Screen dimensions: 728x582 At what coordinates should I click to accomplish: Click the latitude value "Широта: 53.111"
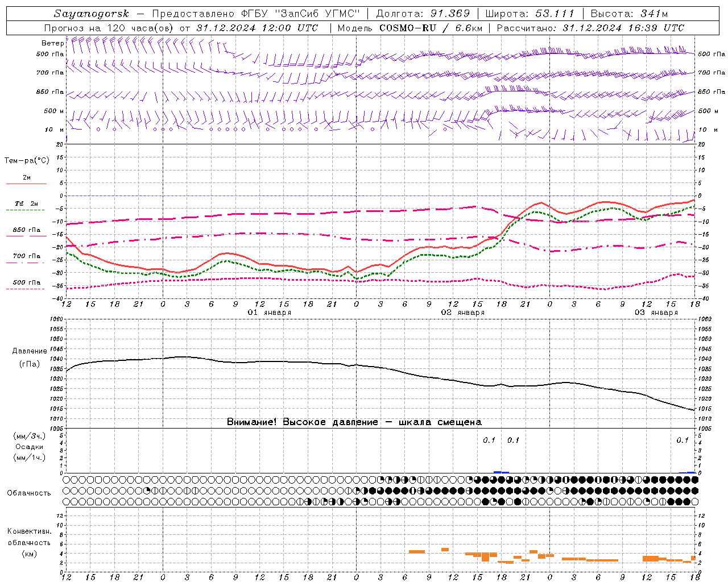point(530,14)
